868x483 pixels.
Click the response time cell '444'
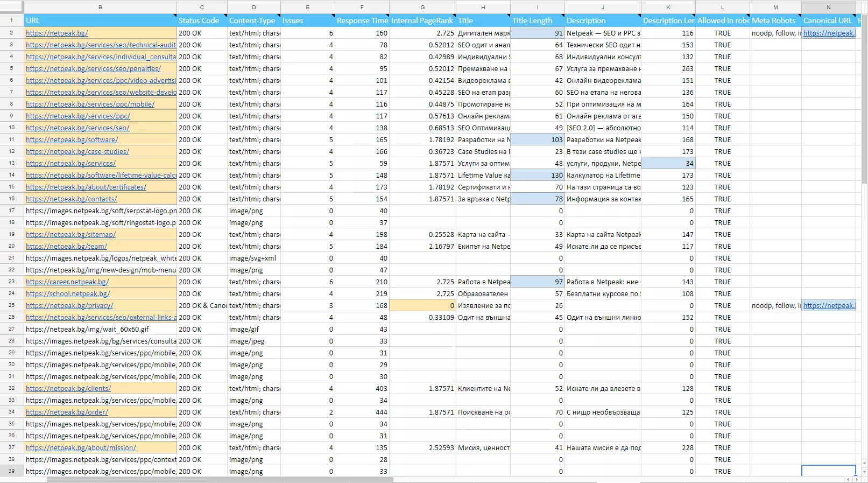(362, 412)
